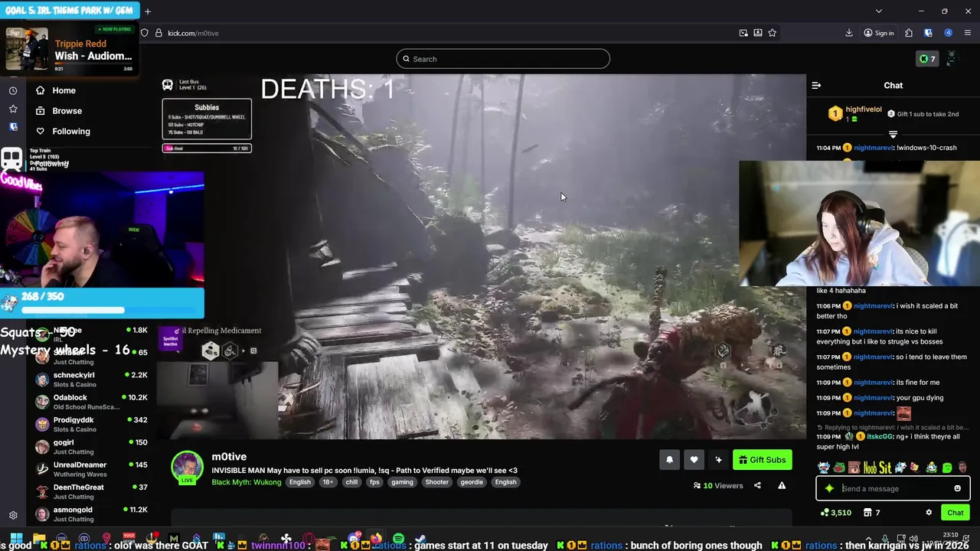The width and height of the screenshot is (980, 551).
Task: Click the itskcGG username in chat
Action: (882, 436)
